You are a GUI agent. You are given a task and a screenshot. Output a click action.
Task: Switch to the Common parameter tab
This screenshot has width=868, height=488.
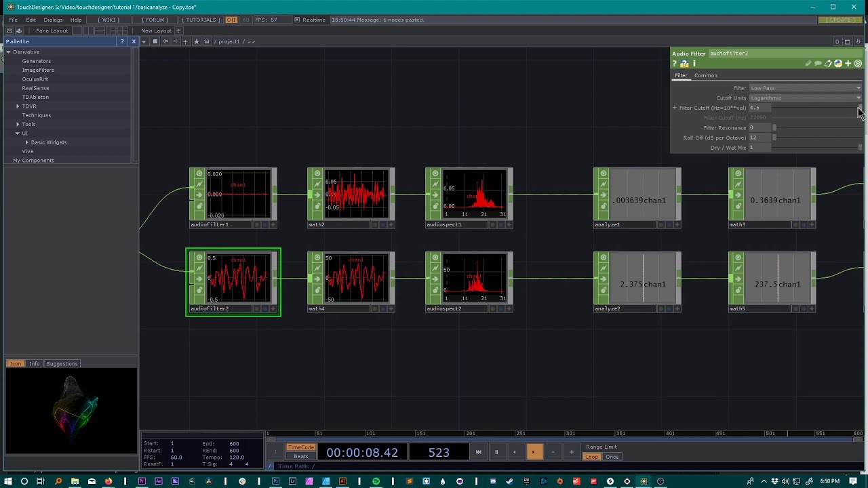[705, 76]
